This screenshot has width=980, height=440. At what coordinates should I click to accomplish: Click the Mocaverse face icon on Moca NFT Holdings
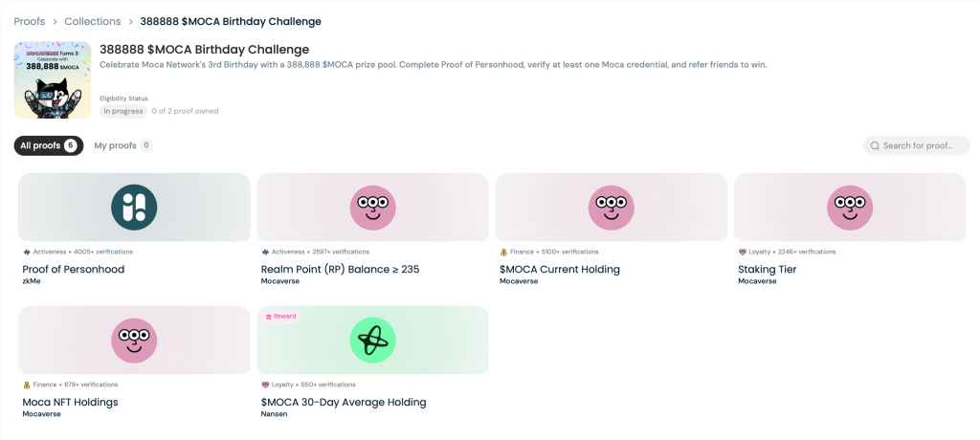tap(134, 340)
